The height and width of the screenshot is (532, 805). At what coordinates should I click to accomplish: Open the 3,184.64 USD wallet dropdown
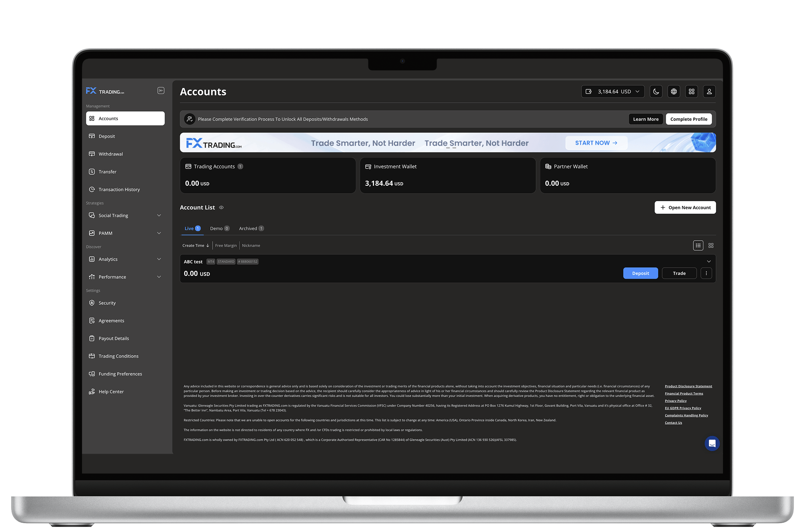[612, 92]
